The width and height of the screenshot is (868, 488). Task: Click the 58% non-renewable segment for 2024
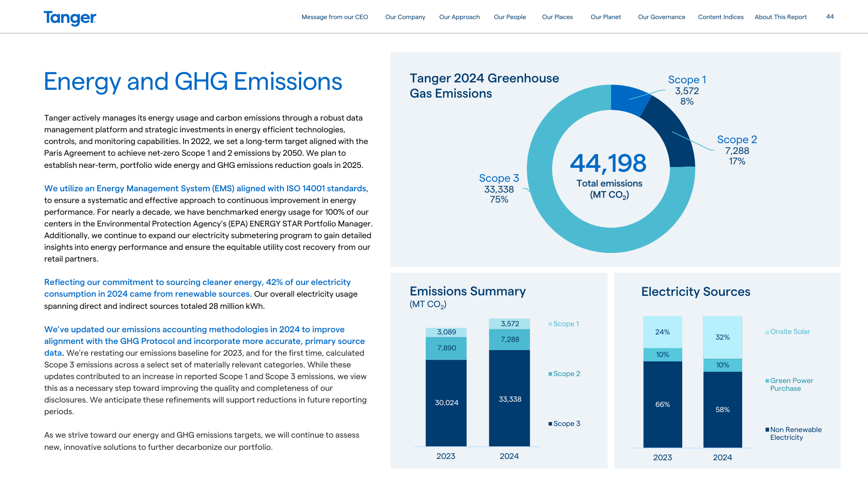(x=723, y=409)
